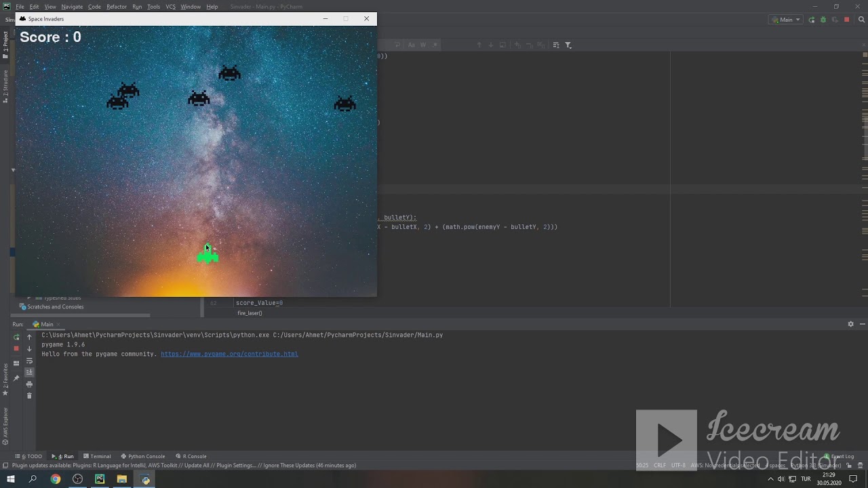The image size is (868, 488).
Task: Click the Windows Start button
Action: (x=10, y=479)
